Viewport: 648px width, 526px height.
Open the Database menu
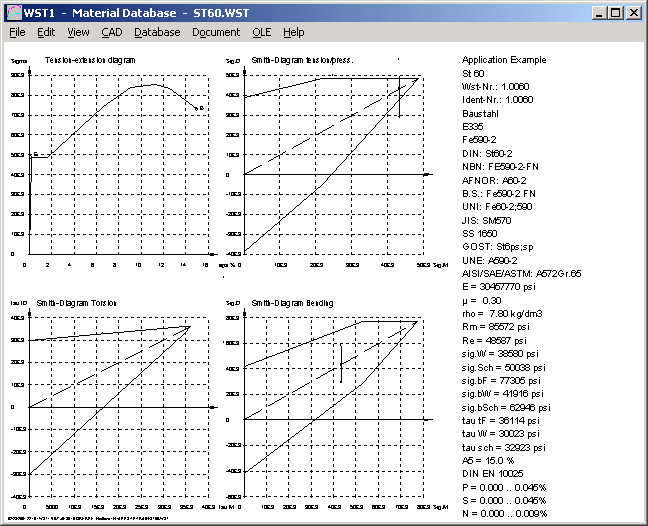coord(157,32)
